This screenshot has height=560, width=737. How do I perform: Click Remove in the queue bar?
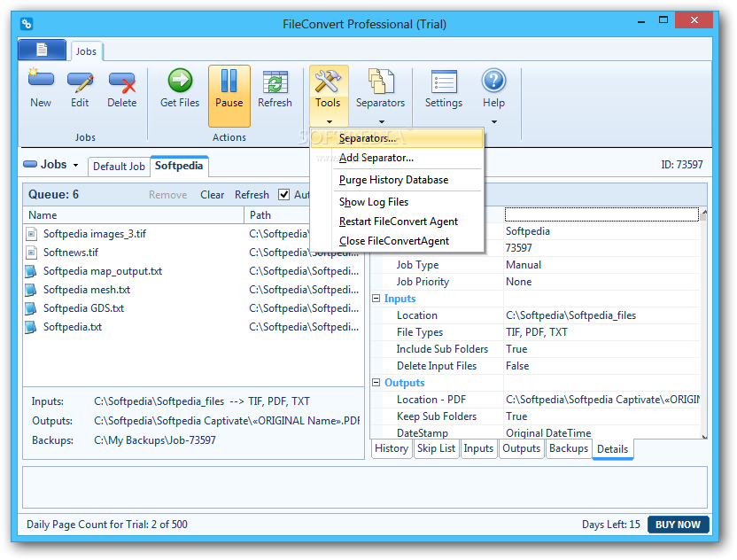coord(167,195)
